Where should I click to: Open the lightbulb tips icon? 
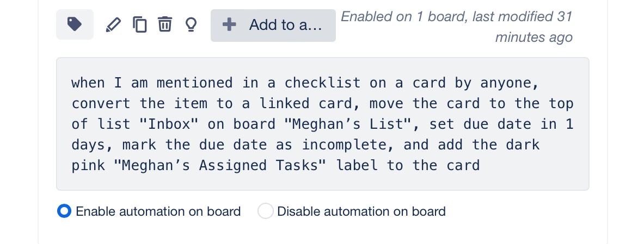pos(191,24)
